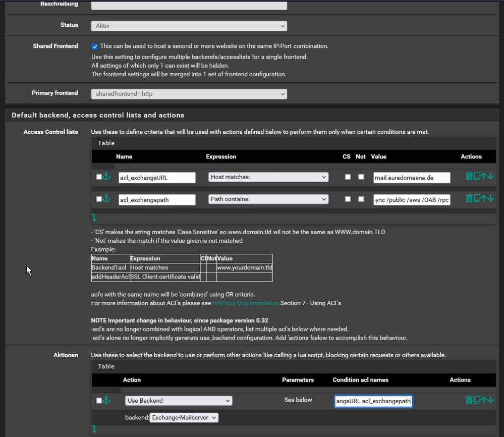The image size is (504, 437).
Task: Click the 'Status' label
Action: click(69, 25)
